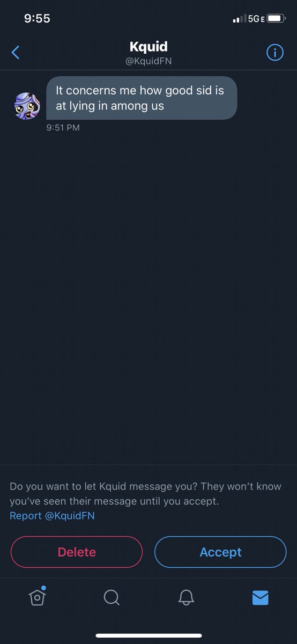Tap the Kquid name in the header
Image resolution: width=297 pixels, height=644 pixels.
pyautogui.click(x=148, y=47)
